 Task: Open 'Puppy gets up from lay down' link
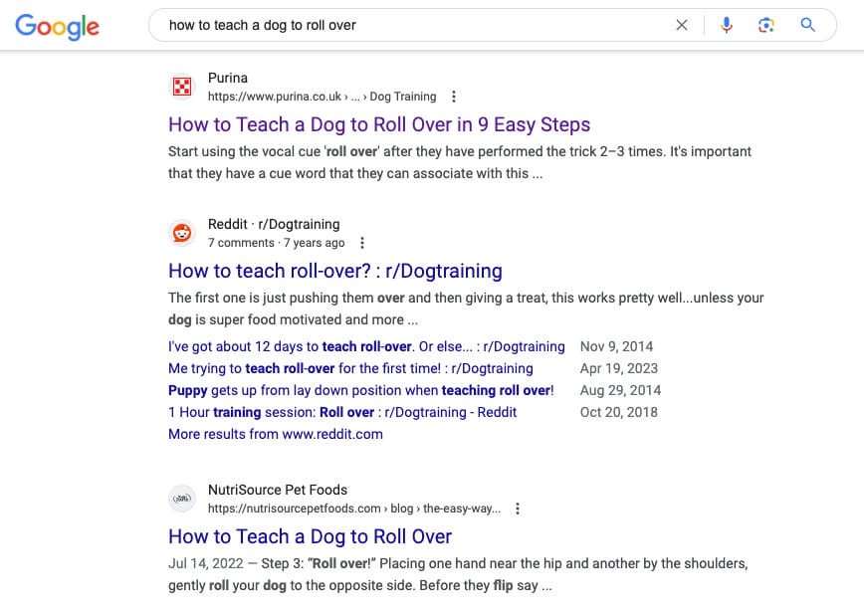(361, 391)
